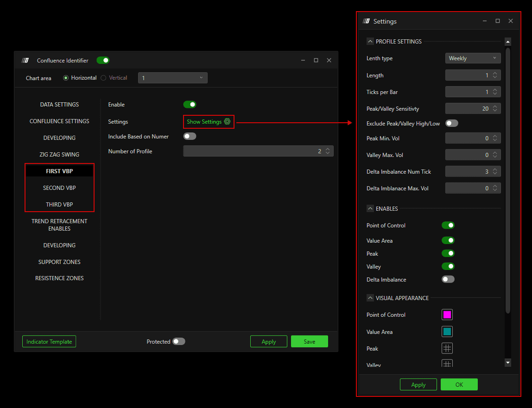Adjust the Valley Max. Vol stepper

[495, 155]
